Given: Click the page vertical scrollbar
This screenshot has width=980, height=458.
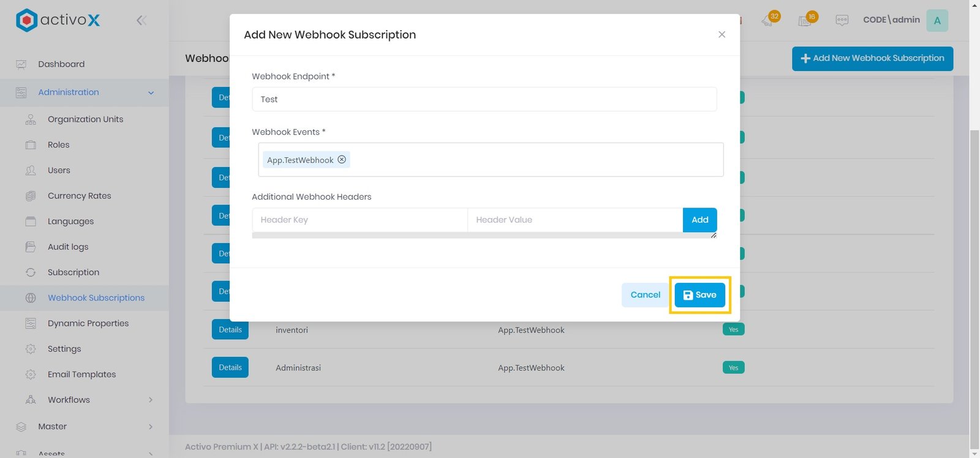Looking at the screenshot, I should (x=974, y=290).
